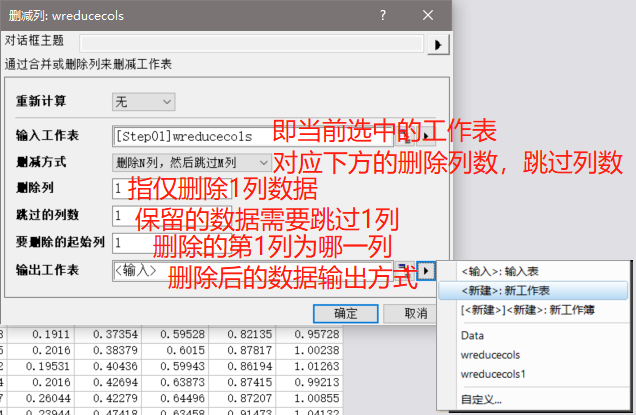Close the wreducecols dialog

428,15
